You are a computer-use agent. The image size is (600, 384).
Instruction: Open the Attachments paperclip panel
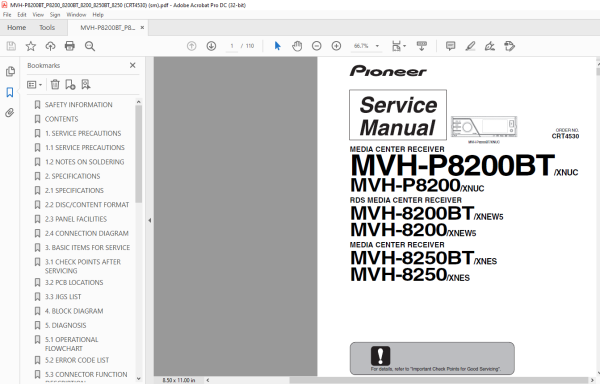(10, 112)
